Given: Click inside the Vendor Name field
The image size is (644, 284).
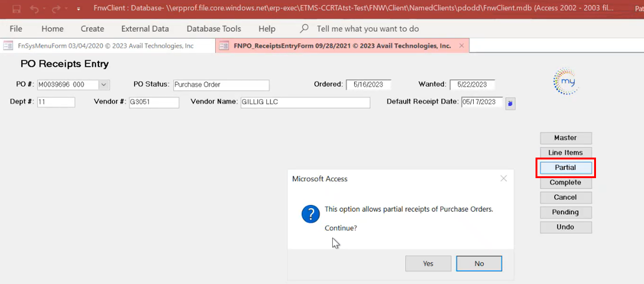Looking at the screenshot, I should point(305,102).
